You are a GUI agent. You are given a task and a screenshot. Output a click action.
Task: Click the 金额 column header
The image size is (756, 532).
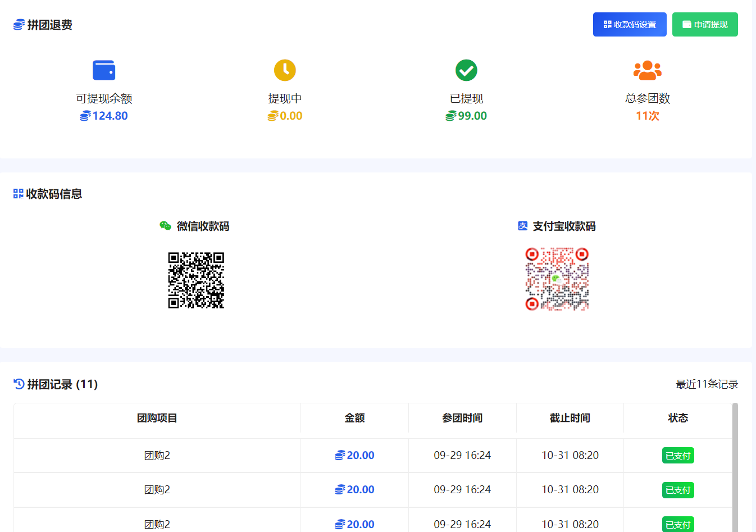354,418
